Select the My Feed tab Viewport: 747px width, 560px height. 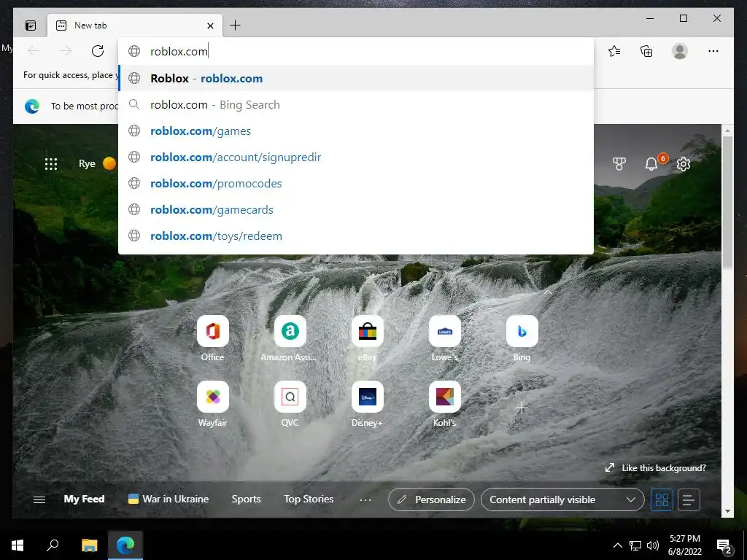[x=85, y=499]
